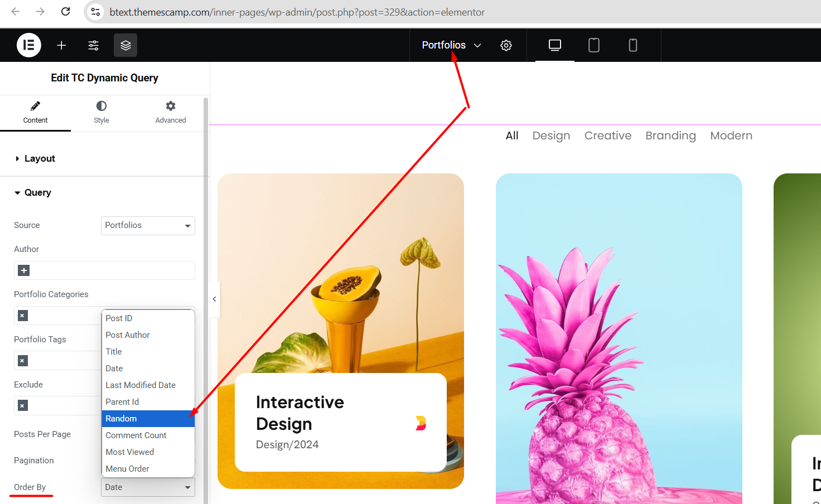Viewport: 821px width, 504px height.
Task: Click the Posts Per Page label
Action: pyautogui.click(x=42, y=434)
